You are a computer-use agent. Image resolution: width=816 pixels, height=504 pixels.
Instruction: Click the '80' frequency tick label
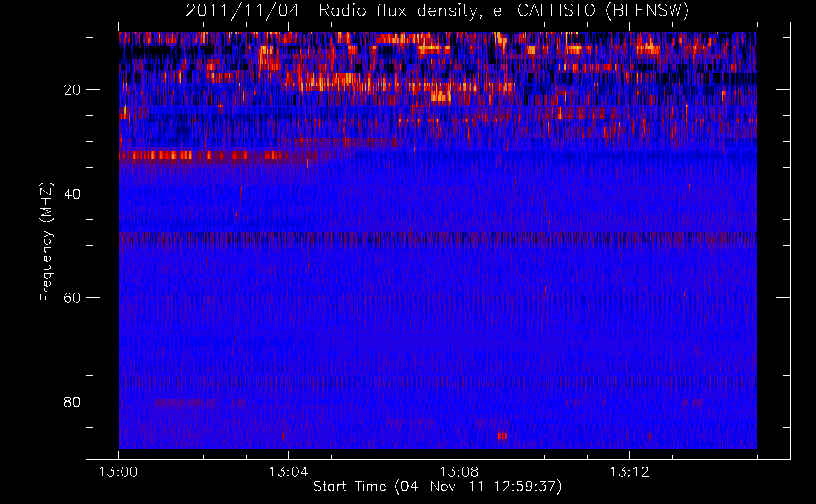click(x=72, y=402)
